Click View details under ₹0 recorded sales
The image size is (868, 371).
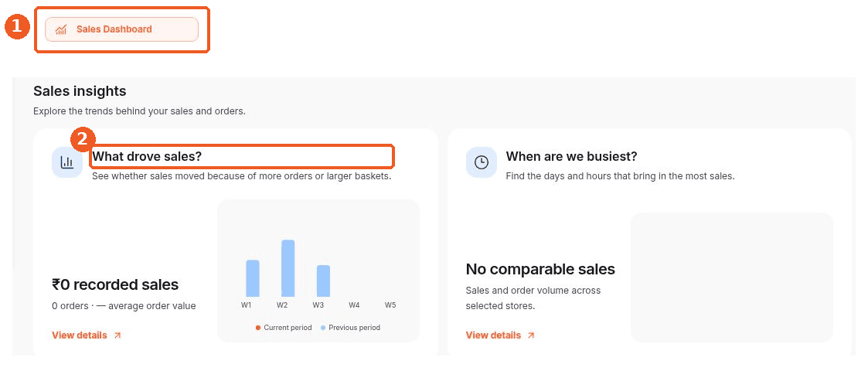pyautogui.click(x=80, y=335)
